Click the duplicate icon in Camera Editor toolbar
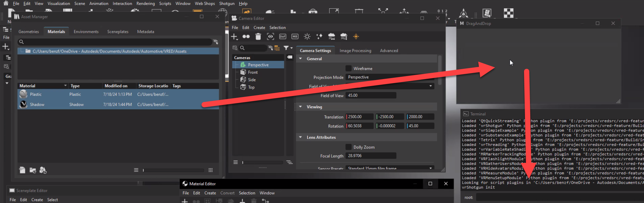 (x=246, y=37)
